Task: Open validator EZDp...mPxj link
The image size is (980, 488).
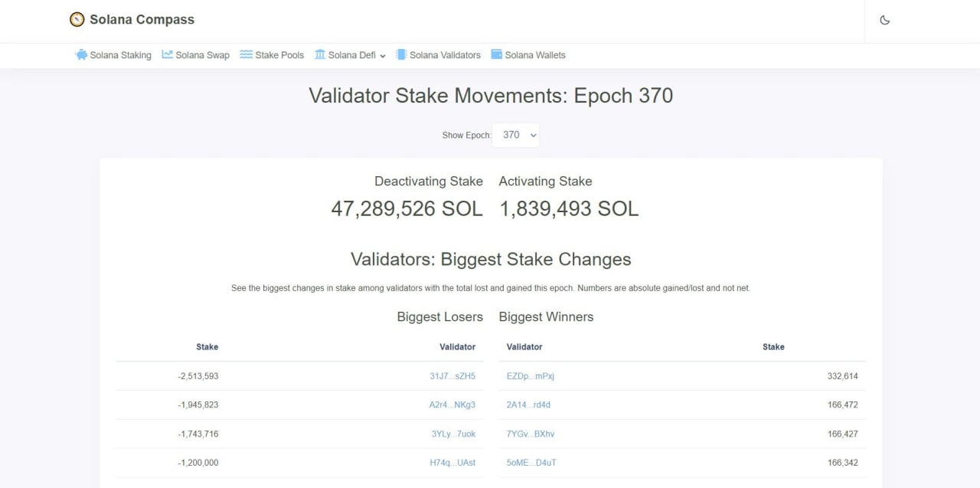Action: click(x=531, y=376)
